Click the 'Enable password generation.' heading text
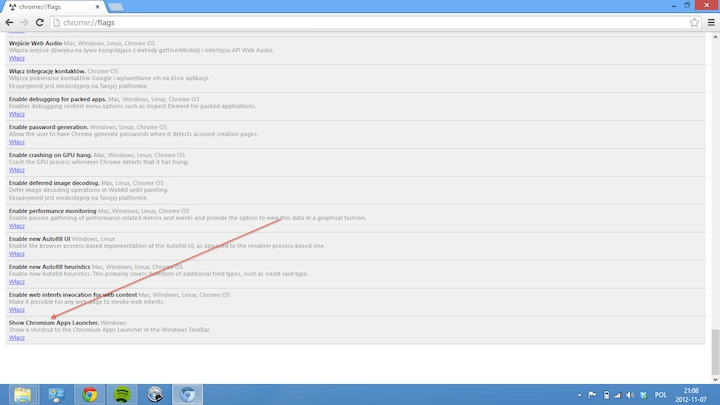 49,127
